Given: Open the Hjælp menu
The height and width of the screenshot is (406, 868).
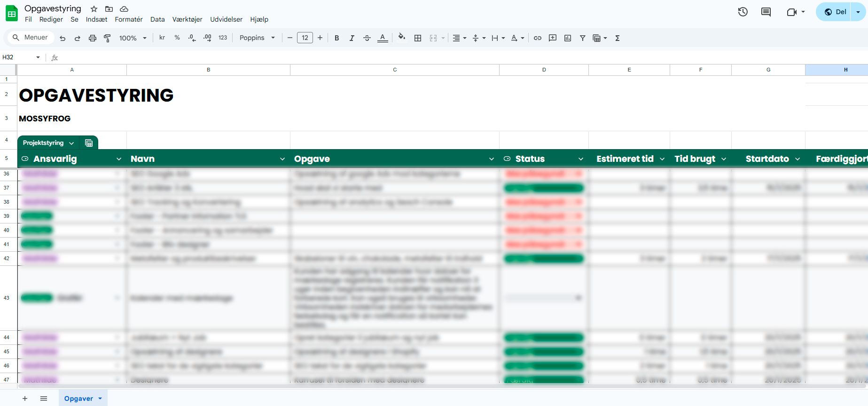Looking at the screenshot, I should [x=259, y=19].
